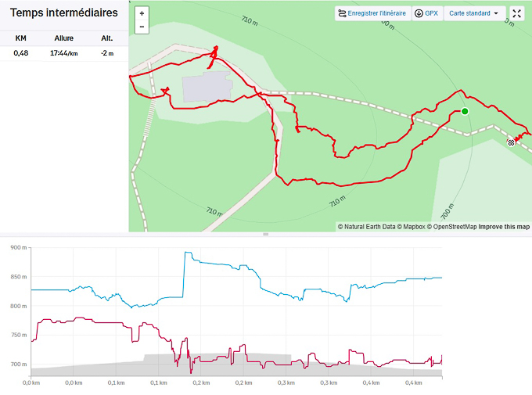Zoom in on the map
This screenshot has width=532, height=395.
(141, 13)
